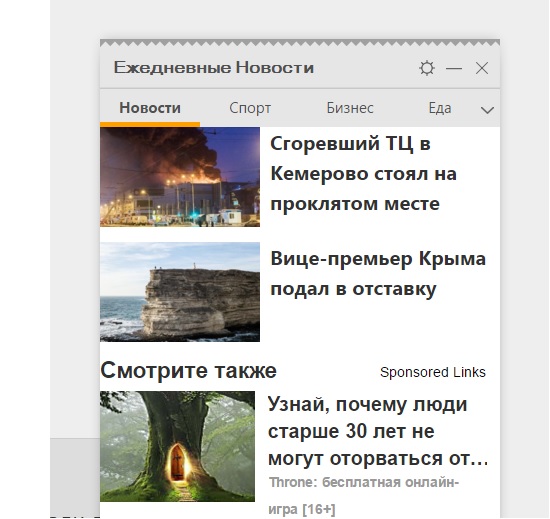Click the zigzag top edge of the widget
Screen dimensions: 550x519
300,43
